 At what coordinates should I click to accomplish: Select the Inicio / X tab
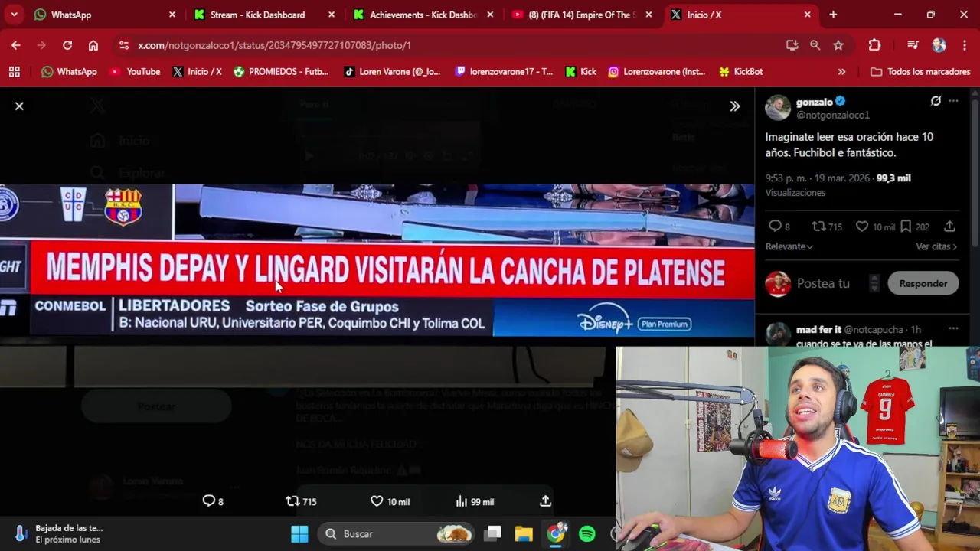(x=740, y=15)
